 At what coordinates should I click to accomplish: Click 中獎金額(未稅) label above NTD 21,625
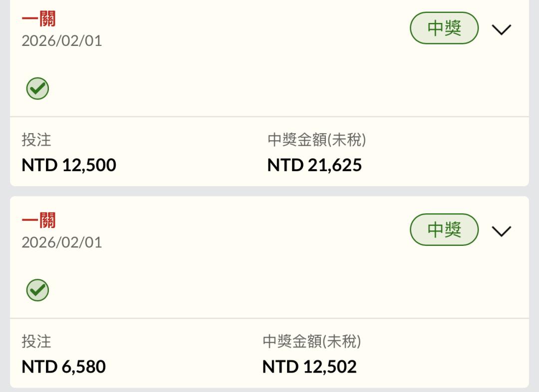click(x=316, y=140)
